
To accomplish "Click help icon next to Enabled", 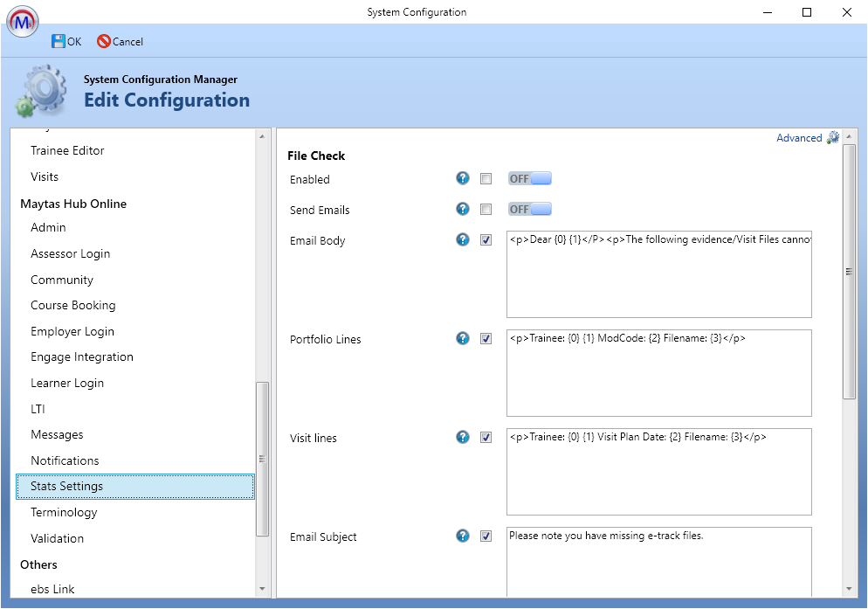I will [463, 179].
